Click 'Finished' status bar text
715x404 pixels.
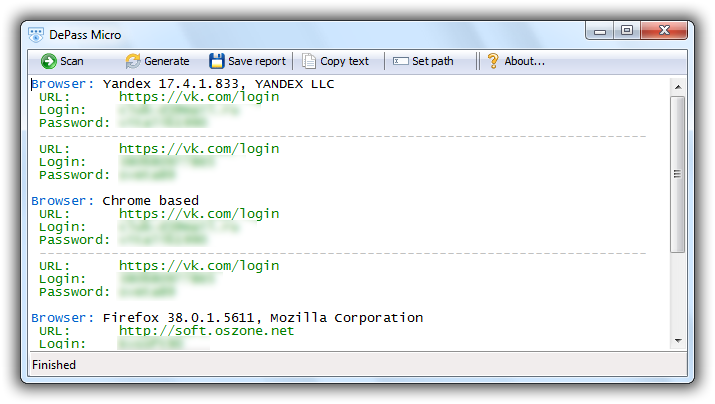coord(54,365)
